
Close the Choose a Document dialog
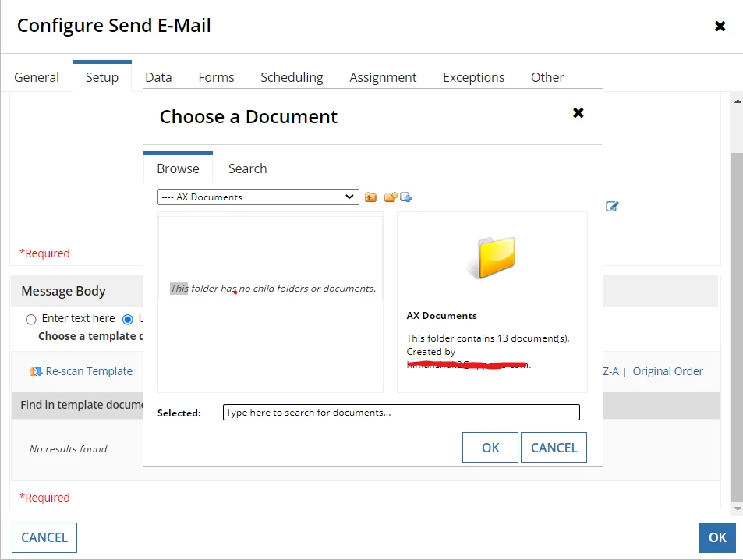point(578,113)
